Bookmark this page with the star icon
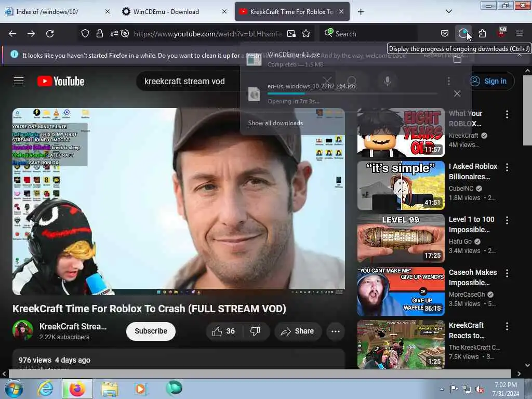 (306, 34)
